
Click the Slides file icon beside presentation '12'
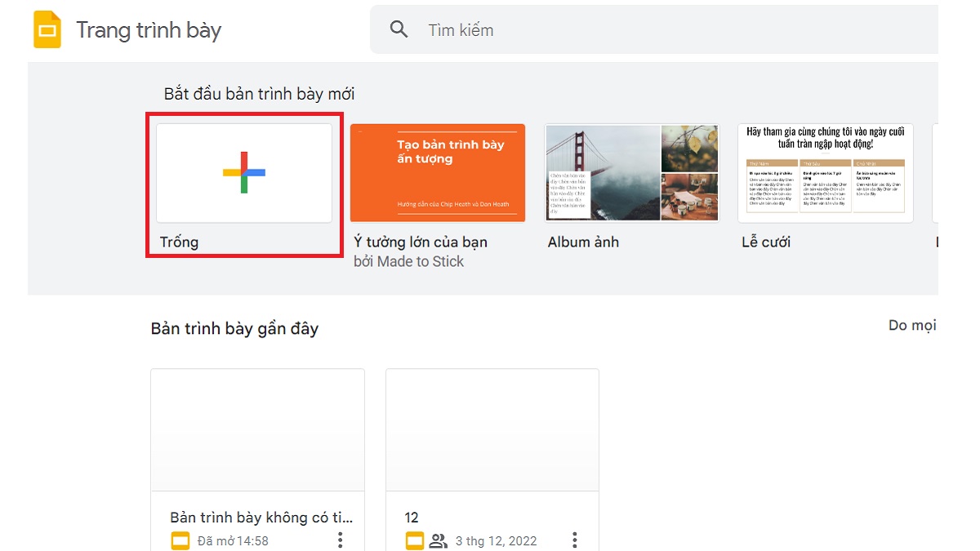pos(414,540)
